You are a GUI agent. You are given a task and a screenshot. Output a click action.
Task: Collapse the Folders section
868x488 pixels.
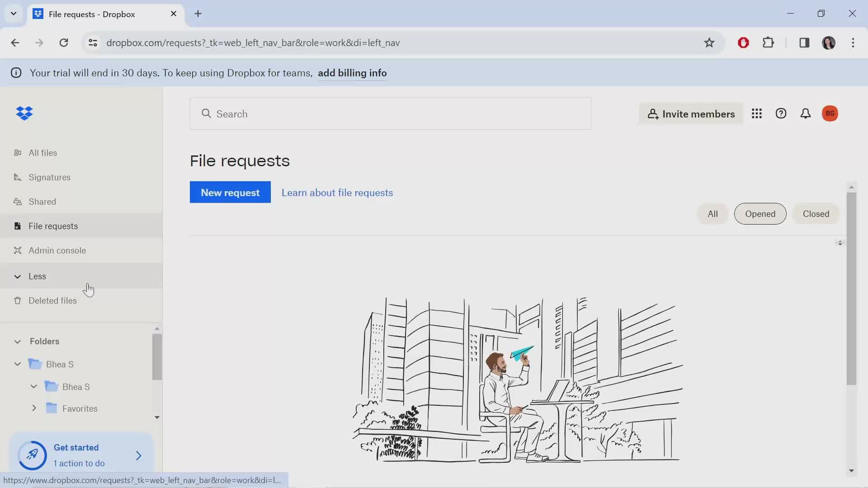click(17, 341)
